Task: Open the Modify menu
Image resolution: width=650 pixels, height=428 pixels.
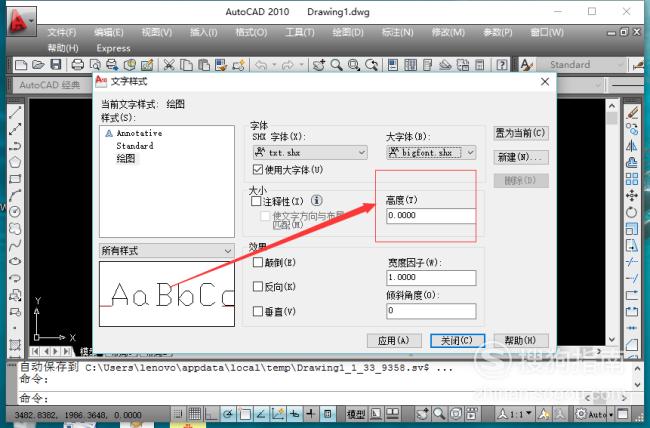Action: (x=449, y=32)
